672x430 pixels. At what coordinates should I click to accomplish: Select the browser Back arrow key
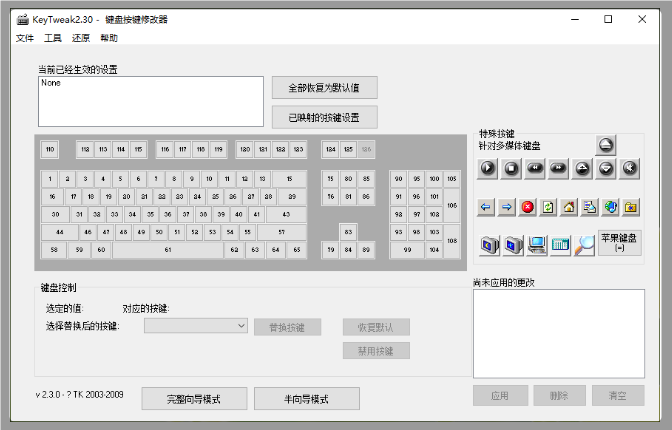(486, 207)
